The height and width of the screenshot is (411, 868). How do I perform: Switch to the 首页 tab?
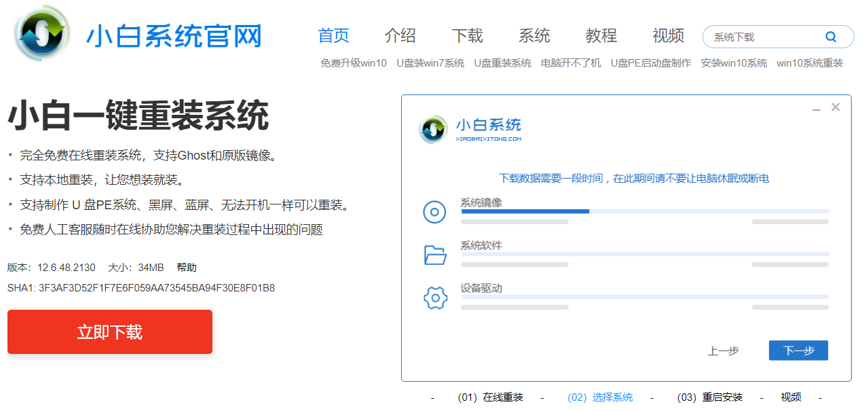point(333,36)
